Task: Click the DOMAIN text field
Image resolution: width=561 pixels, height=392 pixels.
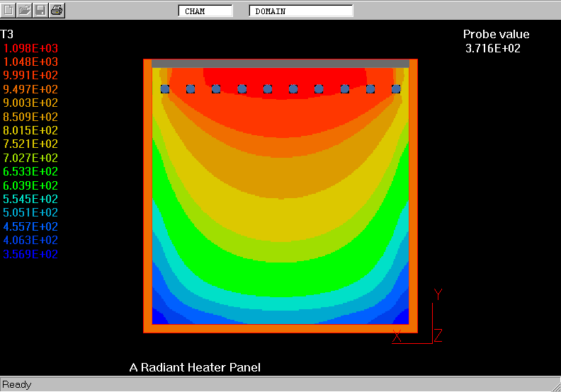Action: pos(301,11)
